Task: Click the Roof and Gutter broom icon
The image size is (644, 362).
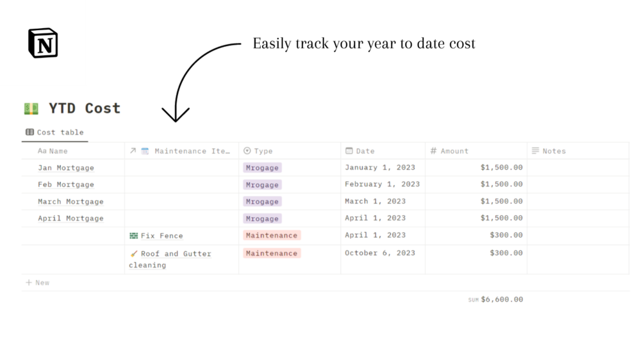Action: [133, 254]
